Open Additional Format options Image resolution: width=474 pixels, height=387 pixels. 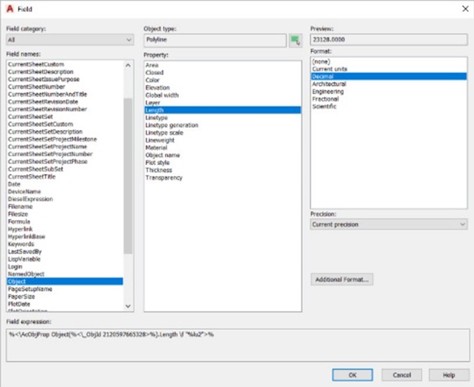pos(342,279)
